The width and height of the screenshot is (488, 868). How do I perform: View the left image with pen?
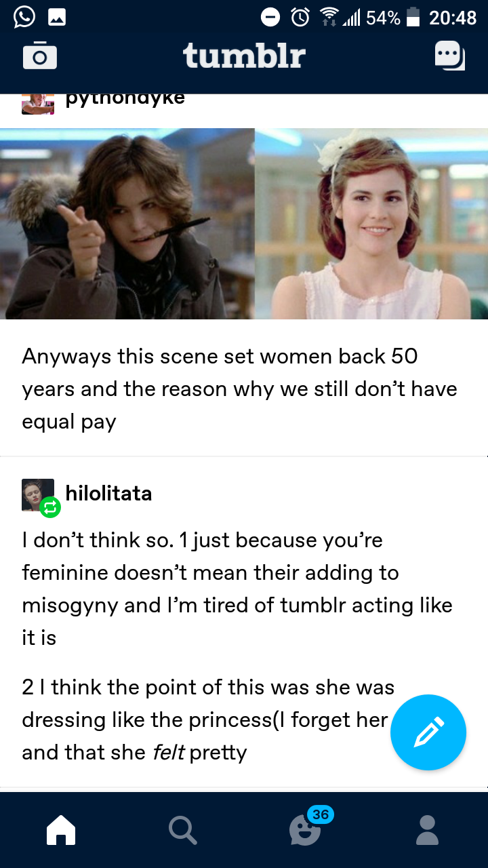127,224
